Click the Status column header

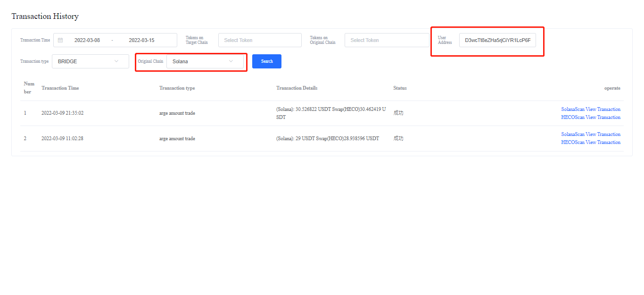click(400, 88)
